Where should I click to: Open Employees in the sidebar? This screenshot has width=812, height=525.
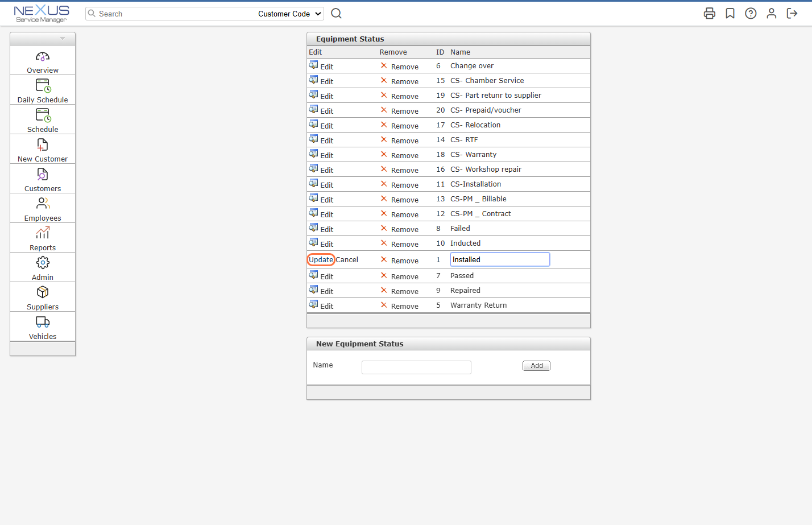(43, 208)
